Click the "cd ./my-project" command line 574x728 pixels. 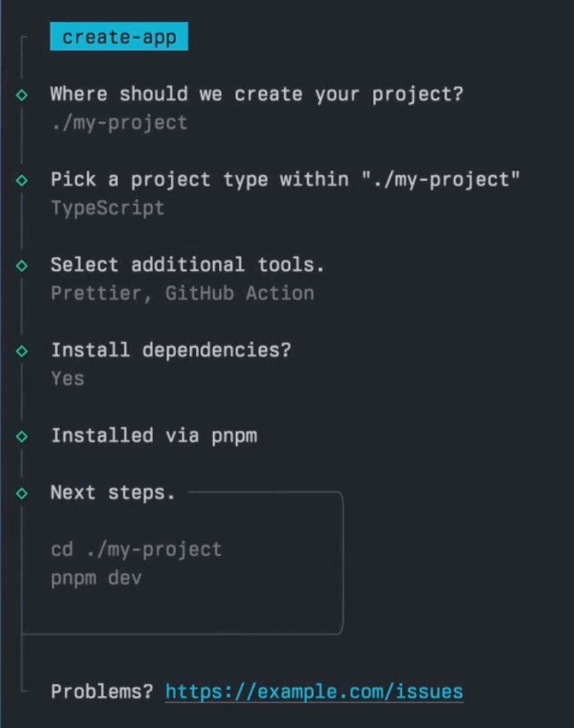click(136, 549)
